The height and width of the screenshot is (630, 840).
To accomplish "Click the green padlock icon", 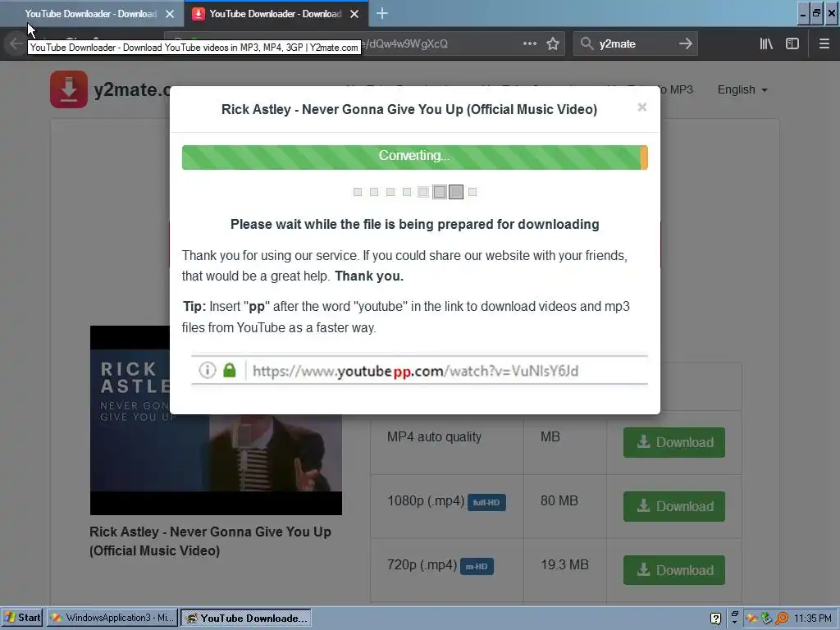I will pos(230,370).
